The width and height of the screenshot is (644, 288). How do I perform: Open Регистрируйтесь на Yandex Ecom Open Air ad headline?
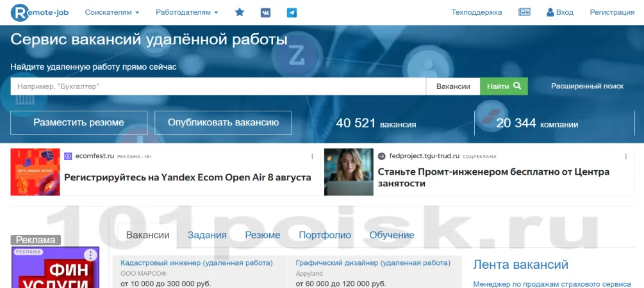point(188,178)
